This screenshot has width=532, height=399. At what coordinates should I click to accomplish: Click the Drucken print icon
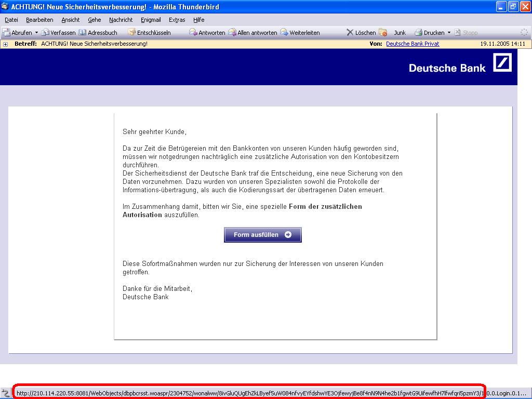[418, 33]
